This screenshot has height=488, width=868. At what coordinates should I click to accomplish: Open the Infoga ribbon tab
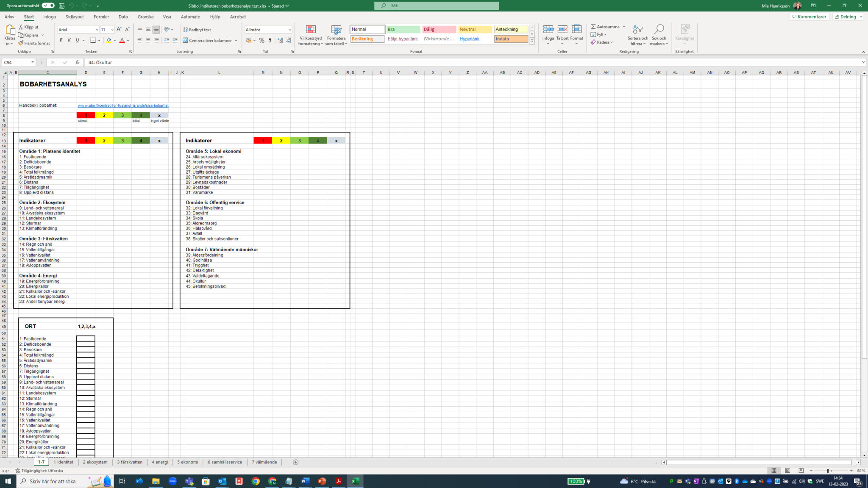point(50,17)
